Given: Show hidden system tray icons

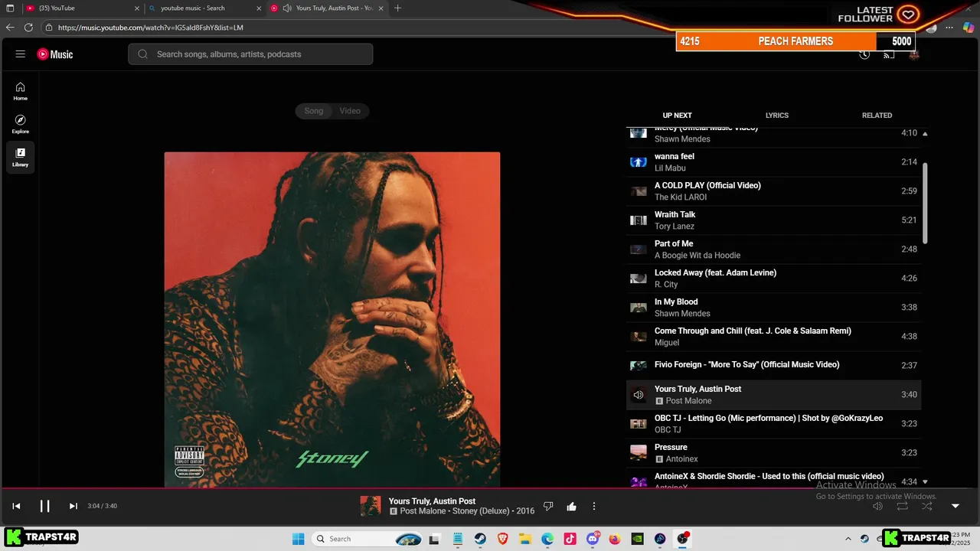Looking at the screenshot, I should [x=848, y=539].
